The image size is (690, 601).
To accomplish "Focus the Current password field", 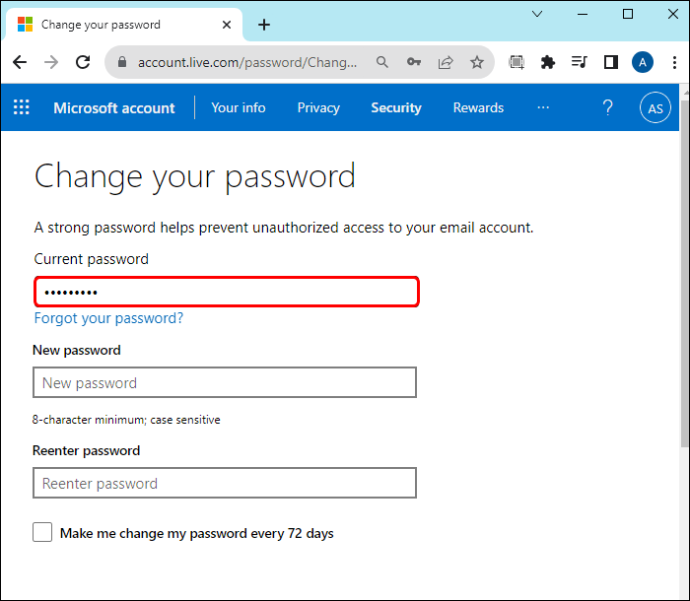I will (x=226, y=292).
